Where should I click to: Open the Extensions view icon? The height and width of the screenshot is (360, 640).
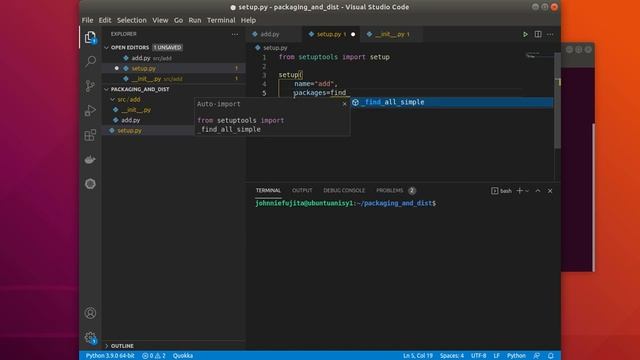coord(90,135)
